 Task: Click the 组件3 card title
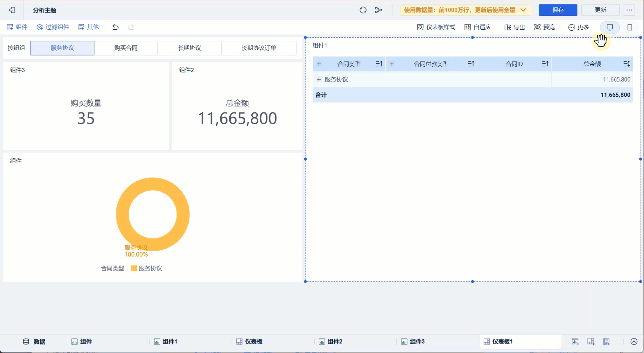coord(18,70)
